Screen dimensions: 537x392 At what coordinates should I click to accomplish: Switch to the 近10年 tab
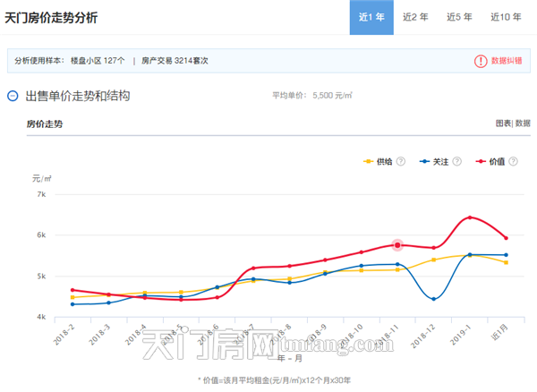point(506,17)
